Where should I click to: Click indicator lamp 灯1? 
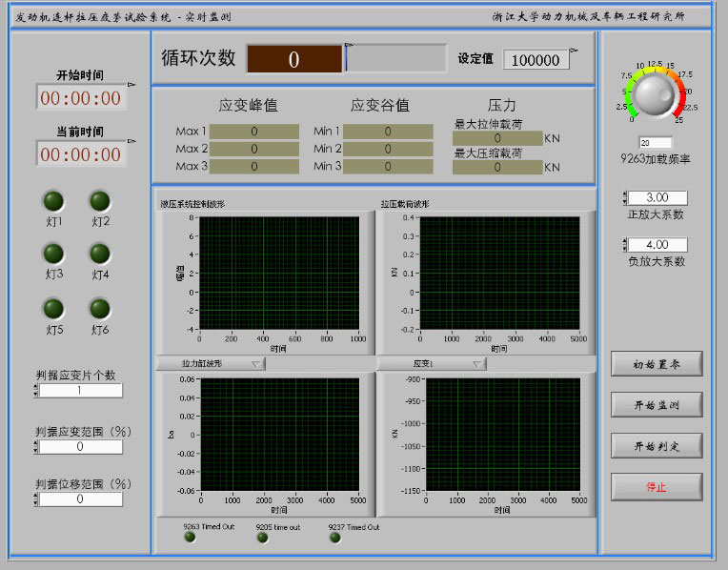click(53, 201)
